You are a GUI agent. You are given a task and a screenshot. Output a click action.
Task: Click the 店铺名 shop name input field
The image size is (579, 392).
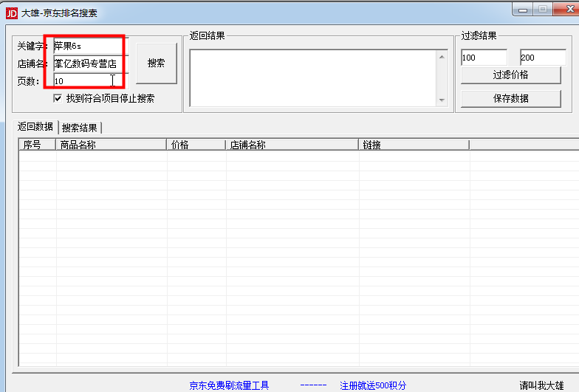91,63
